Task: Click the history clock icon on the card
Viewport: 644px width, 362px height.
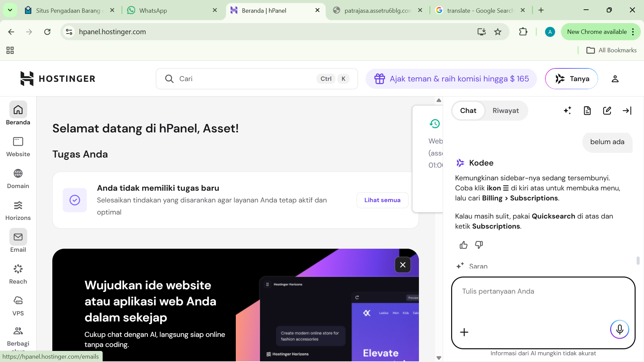Action: [x=435, y=124]
